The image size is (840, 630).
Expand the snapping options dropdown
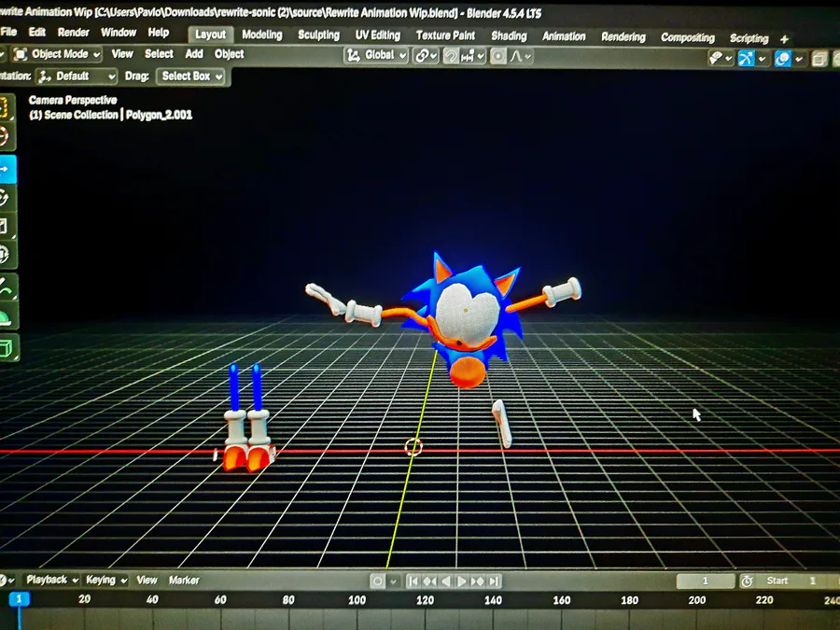[472, 56]
